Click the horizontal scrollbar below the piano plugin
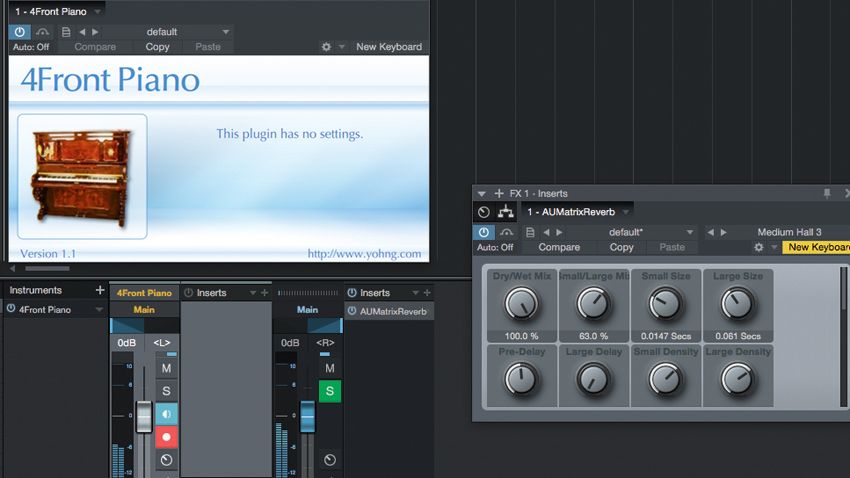This screenshot has width=850, height=478. (47, 268)
